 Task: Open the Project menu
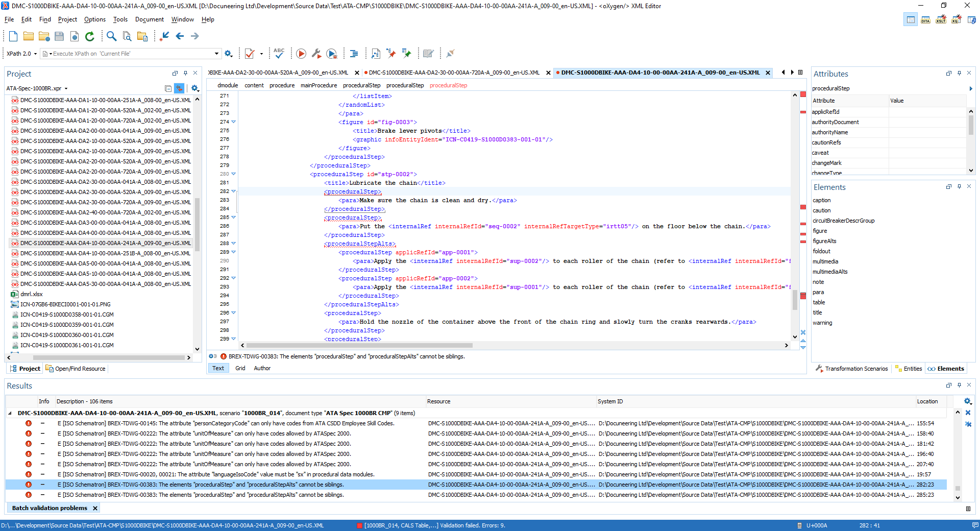(x=67, y=19)
